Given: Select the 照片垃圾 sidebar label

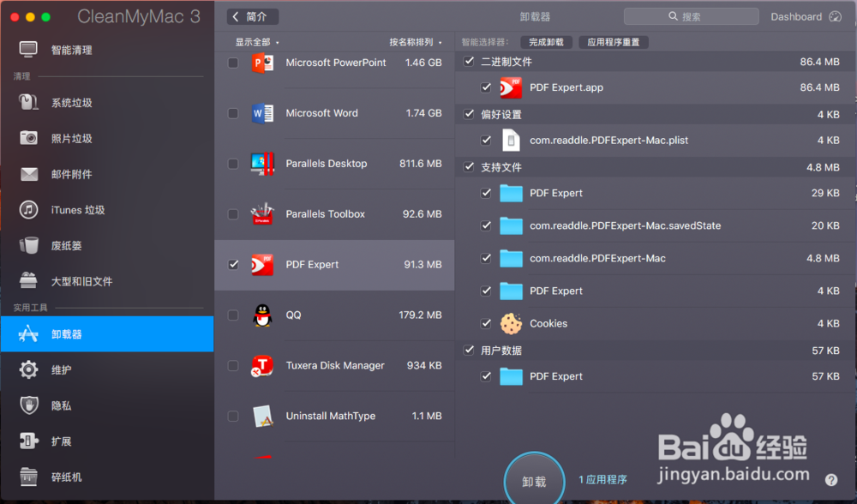Looking at the screenshot, I should pyautogui.click(x=72, y=138).
